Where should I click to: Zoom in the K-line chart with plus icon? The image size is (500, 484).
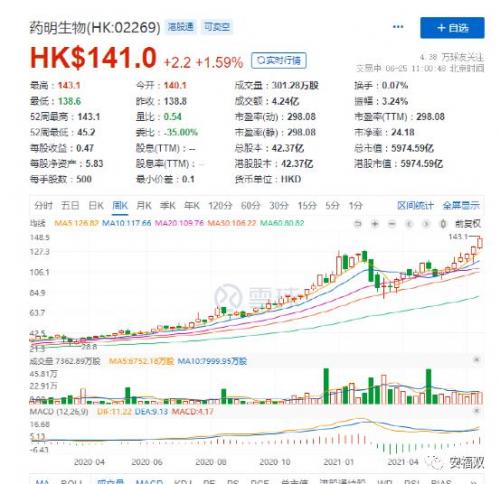(375, 224)
